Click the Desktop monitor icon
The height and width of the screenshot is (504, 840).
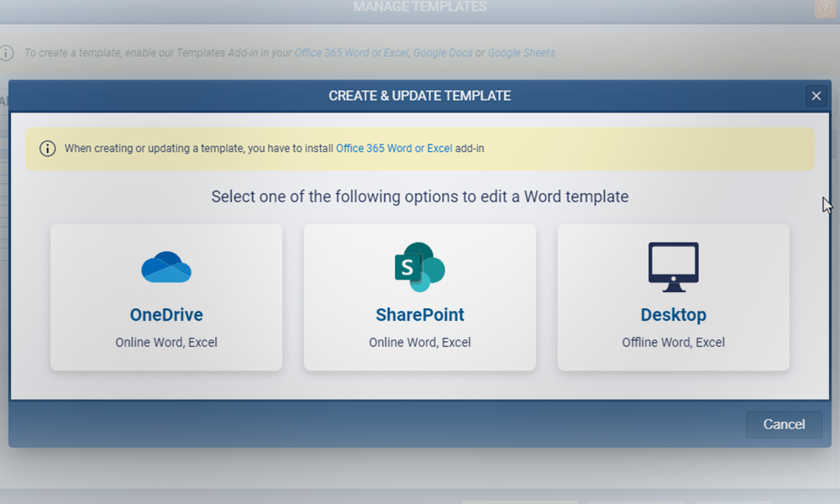point(673,267)
